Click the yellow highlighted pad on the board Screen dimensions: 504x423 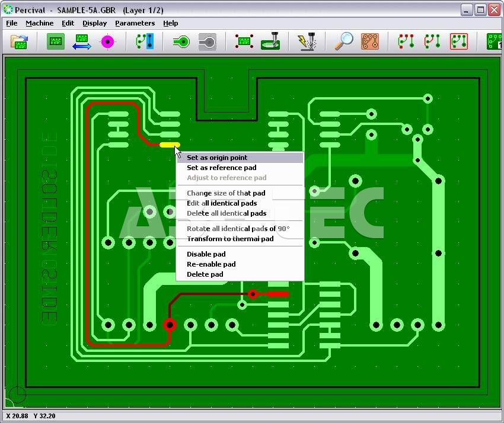point(170,145)
